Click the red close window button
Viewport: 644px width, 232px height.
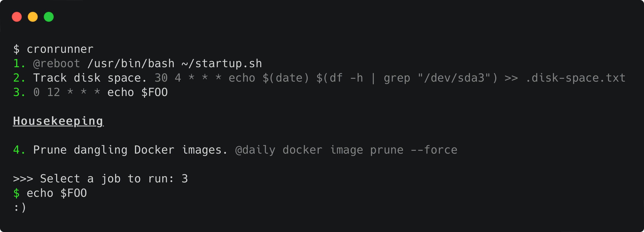(x=17, y=17)
